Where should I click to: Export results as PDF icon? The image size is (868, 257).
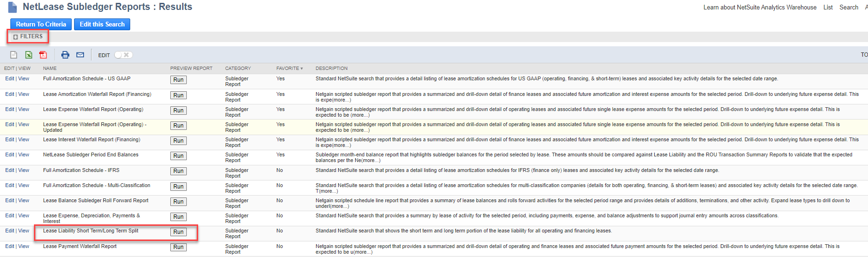pos(43,55)
